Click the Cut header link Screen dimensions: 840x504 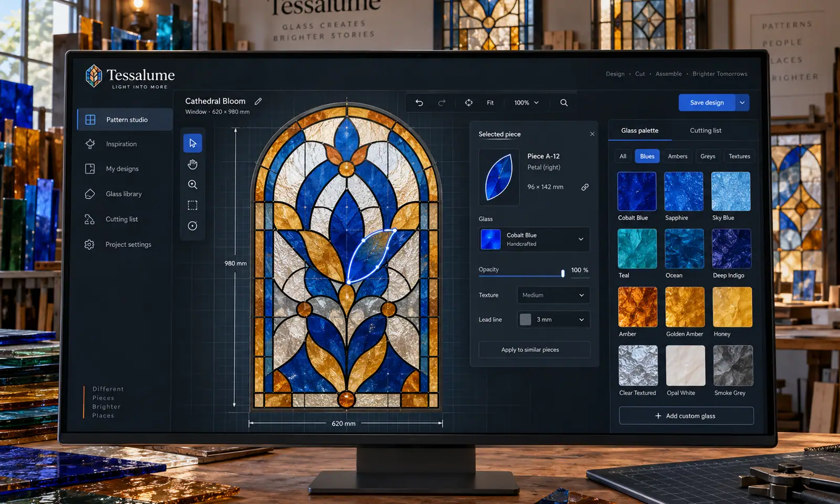click(x=640, y=74)
